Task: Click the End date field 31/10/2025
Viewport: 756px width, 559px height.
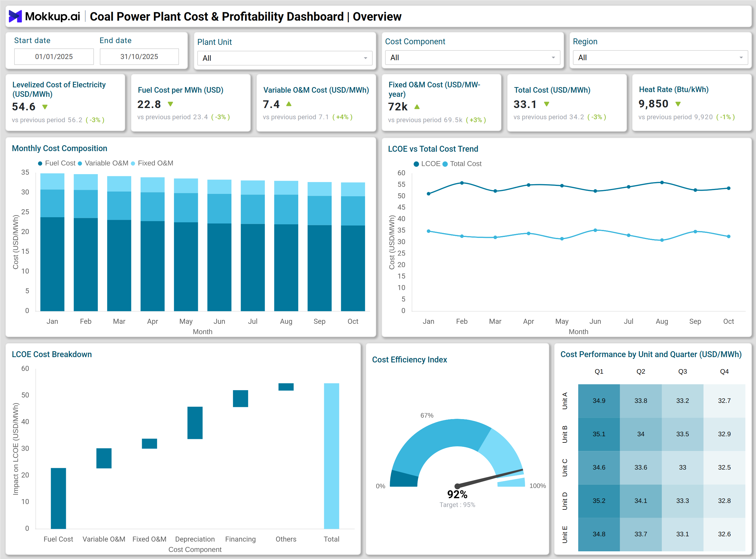Action: point(139,56)
